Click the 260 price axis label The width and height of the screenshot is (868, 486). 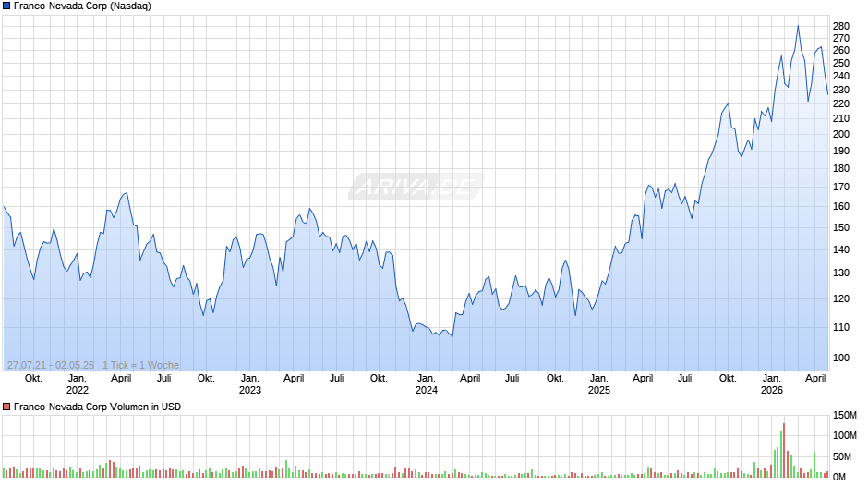click(841, 50)
